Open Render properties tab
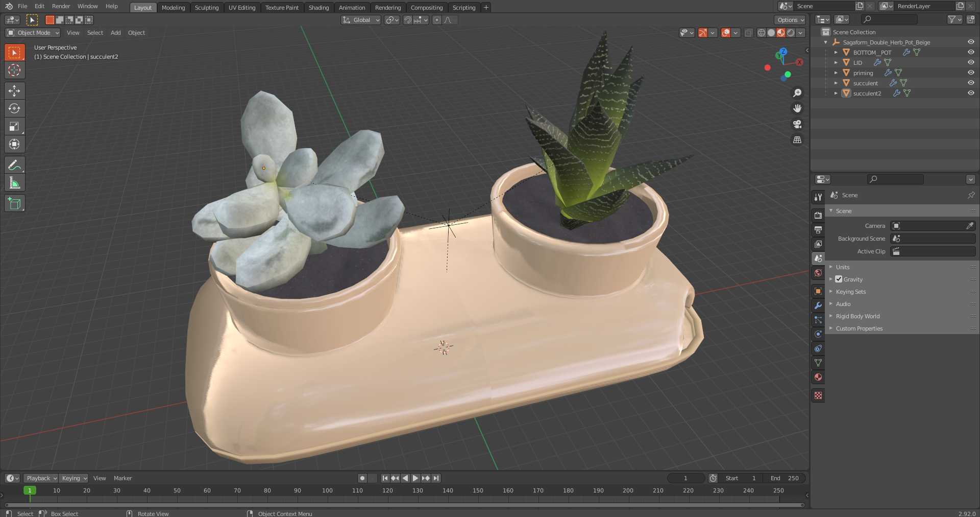Viewport: 980px width, 517px height. coord(818,216)
